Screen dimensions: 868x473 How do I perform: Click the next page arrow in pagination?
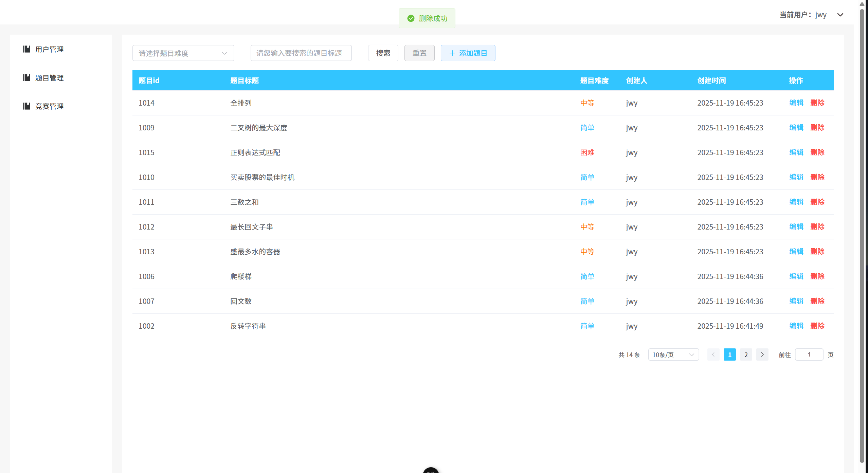coord(762,354)
